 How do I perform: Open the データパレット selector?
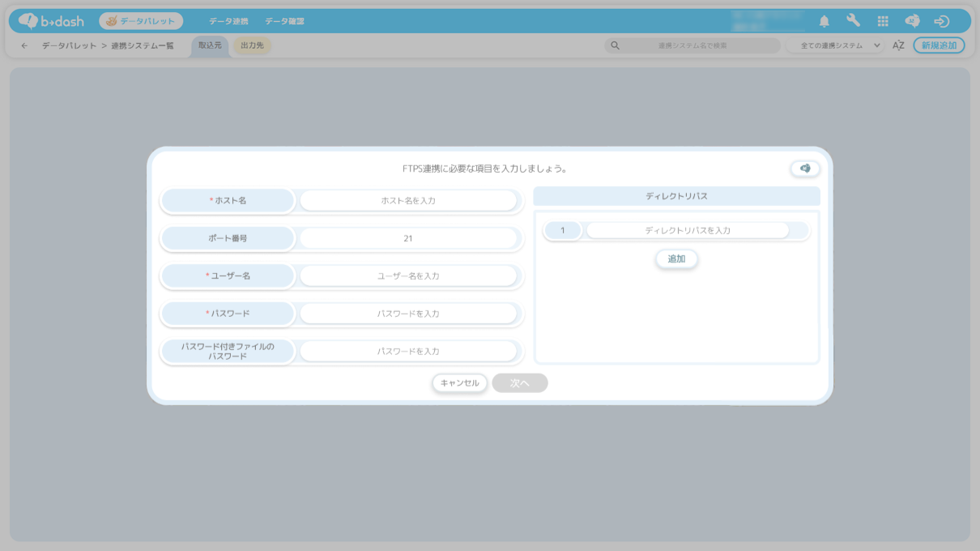[141, 21]
